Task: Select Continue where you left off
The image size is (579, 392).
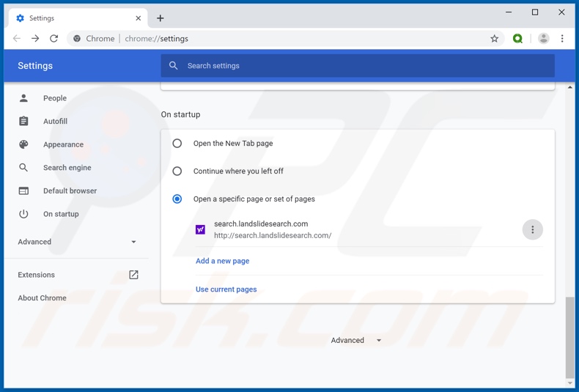Action: 177,171
